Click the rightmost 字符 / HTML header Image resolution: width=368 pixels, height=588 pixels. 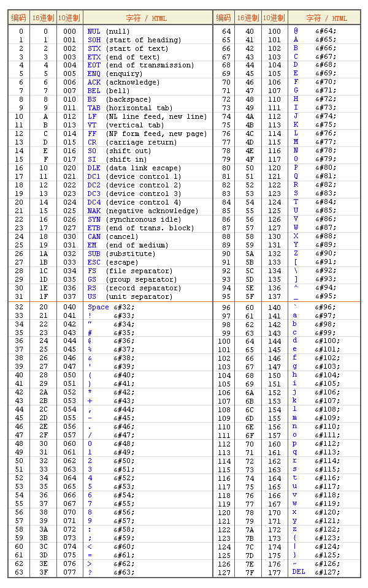pyautogui.click(x=326, y=18)
